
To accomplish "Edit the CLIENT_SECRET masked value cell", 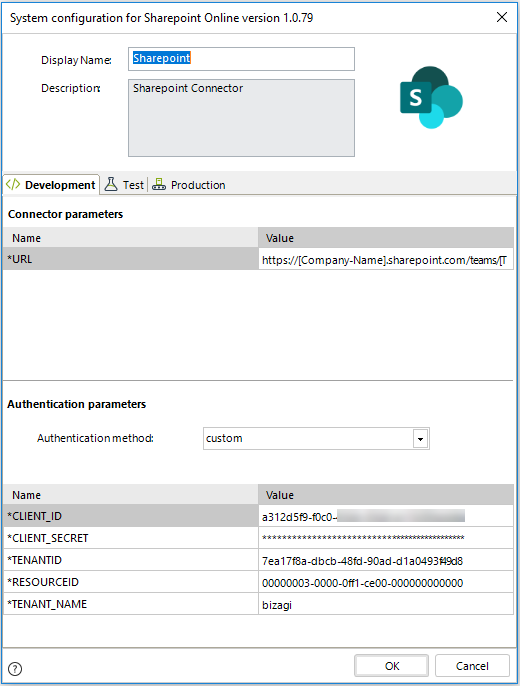I will 386,538.
